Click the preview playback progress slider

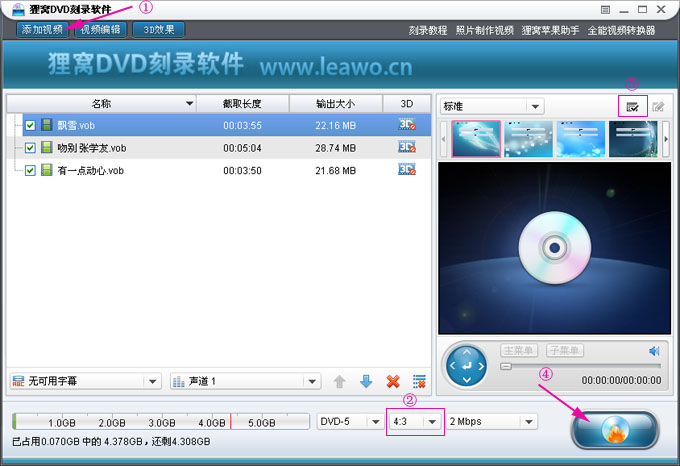click(x=580, y=367)
